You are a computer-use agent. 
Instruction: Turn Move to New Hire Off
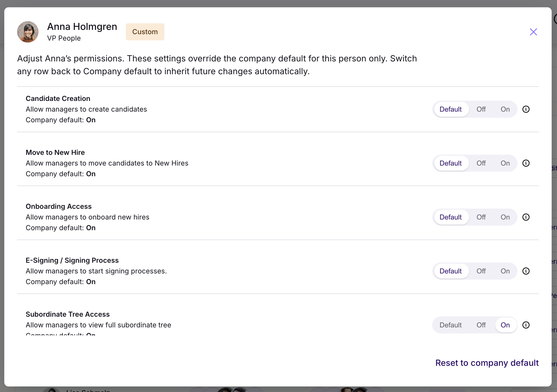pos(481,163)
